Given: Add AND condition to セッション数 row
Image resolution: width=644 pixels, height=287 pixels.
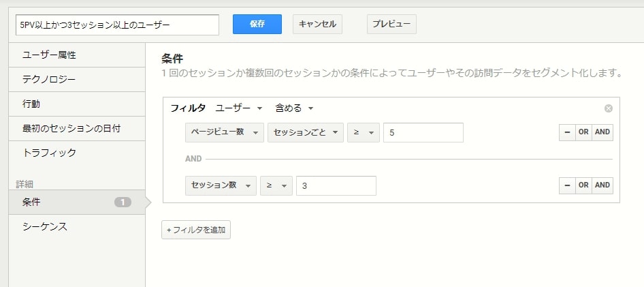Looking at the screenshot, I should 602,185.
